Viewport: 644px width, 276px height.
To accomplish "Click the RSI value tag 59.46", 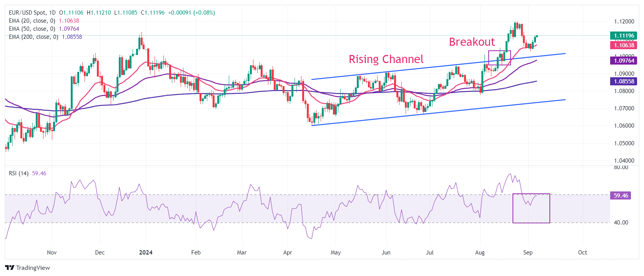I will pyautogui.click(x=621, y=196).
